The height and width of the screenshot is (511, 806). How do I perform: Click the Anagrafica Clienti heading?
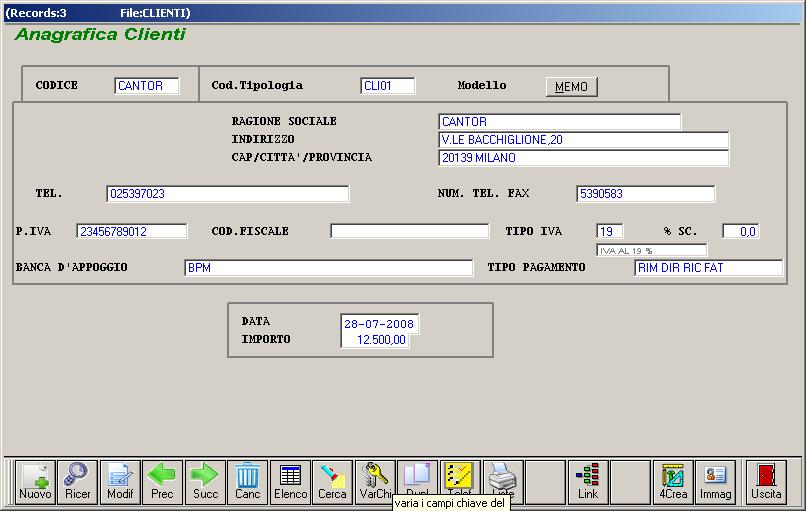pos(100,34)
